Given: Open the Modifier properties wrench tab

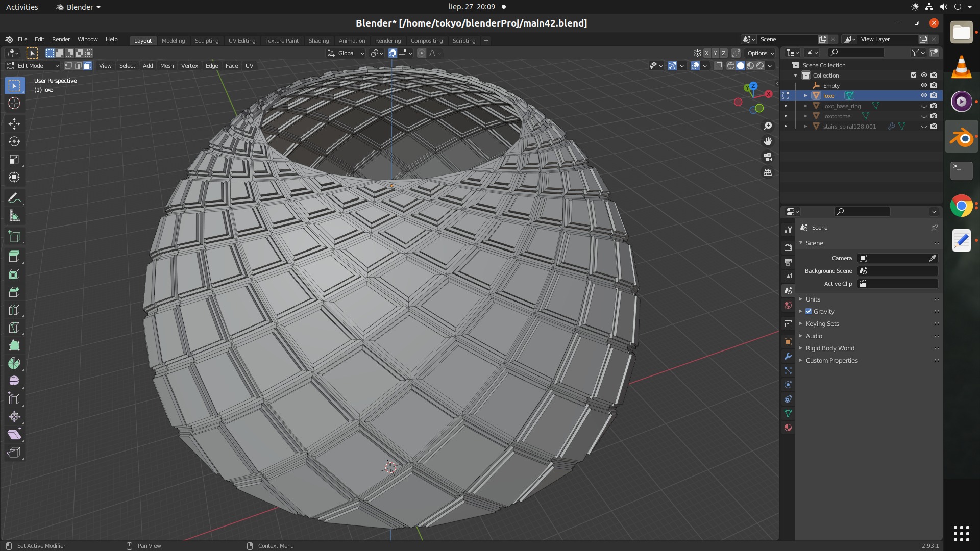Looking at the screenshot, I should (x=788, y=356).
